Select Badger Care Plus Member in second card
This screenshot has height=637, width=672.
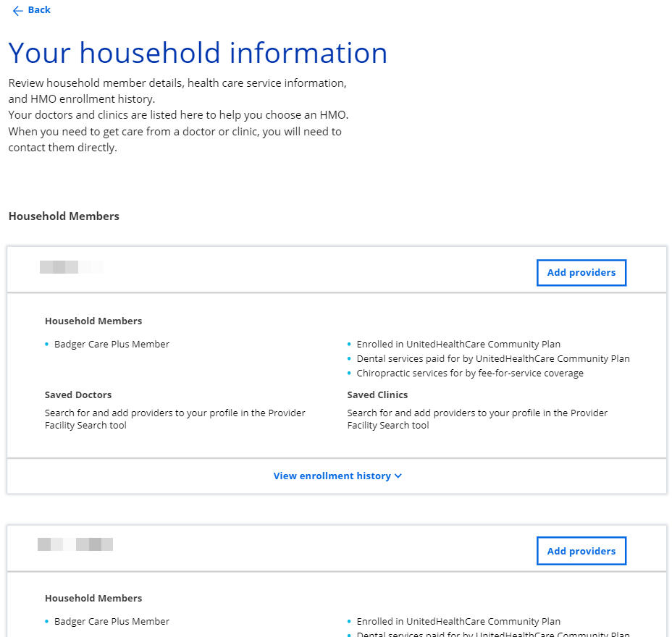point(112,622)
